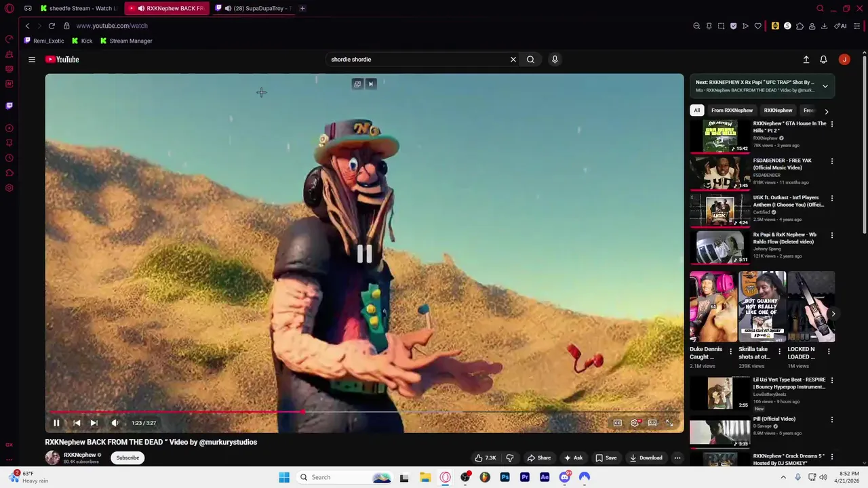Screen dimensions: 868x488
Task: Expand the Next mix playlist chevron
Action: [x=825, y=86]
